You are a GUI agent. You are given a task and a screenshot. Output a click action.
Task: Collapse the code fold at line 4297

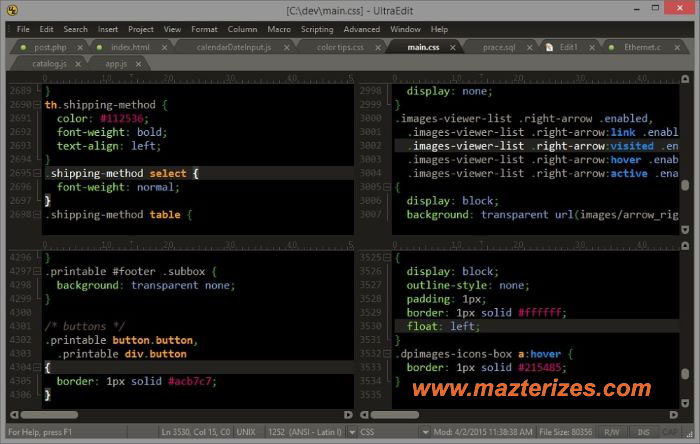(x=37, y=271)
